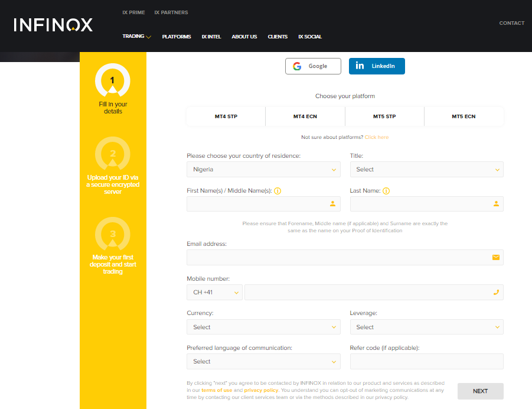Click the LinkedIn 'in' logo icon
532x409 pixels.
click(360, 66)
